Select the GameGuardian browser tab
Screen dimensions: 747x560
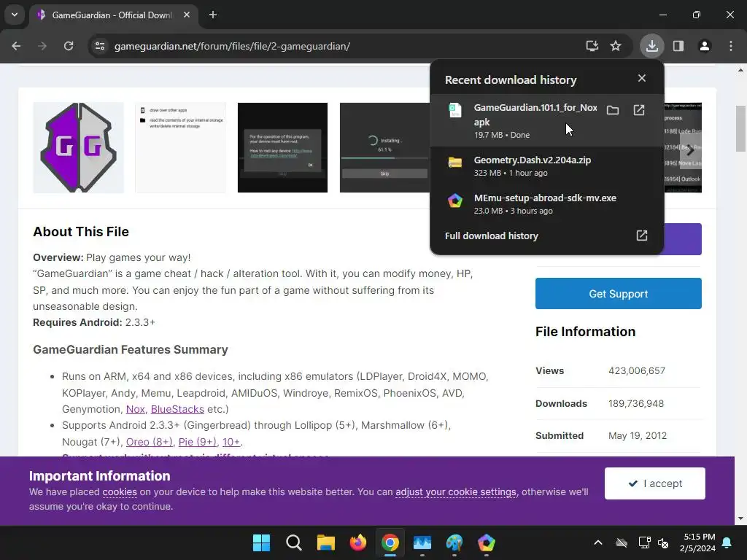pyautogui.click(x=113, y=15)
